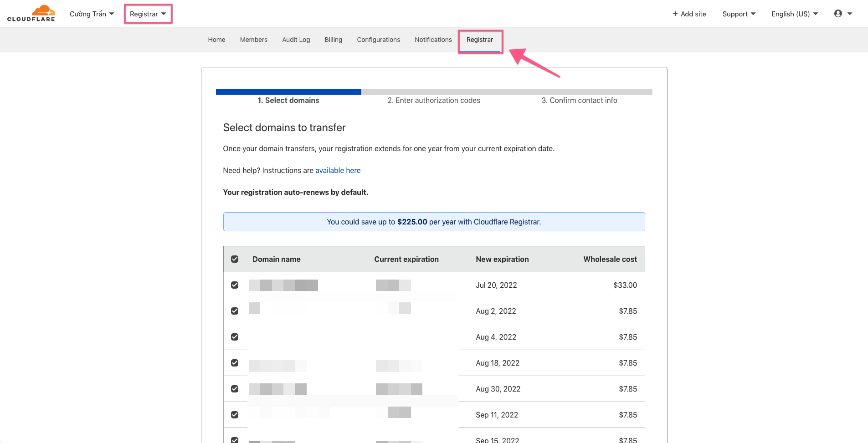Uncheck the domain expiring Sep 11, 2022
The height and width of the screenshot is (443, 868).
point(235,415)
